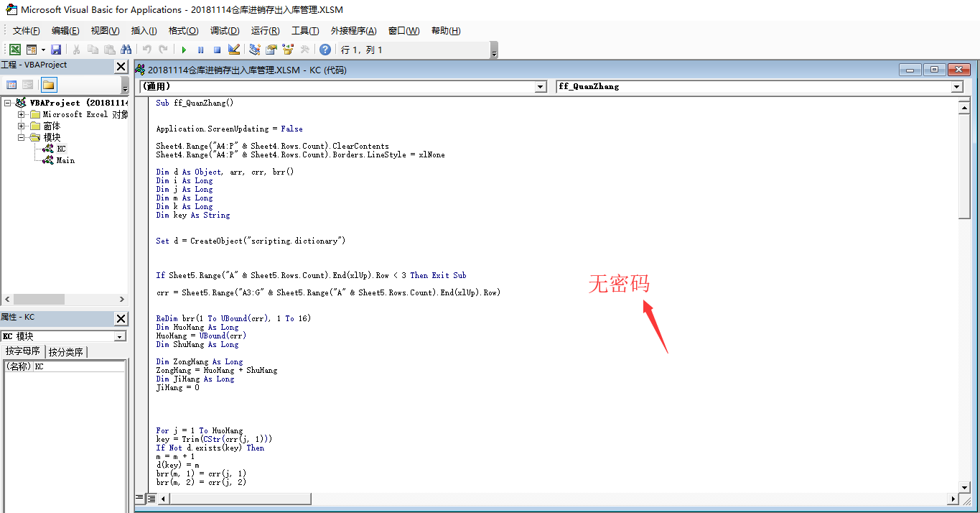Open the Toolbox icon

point(304,50)
